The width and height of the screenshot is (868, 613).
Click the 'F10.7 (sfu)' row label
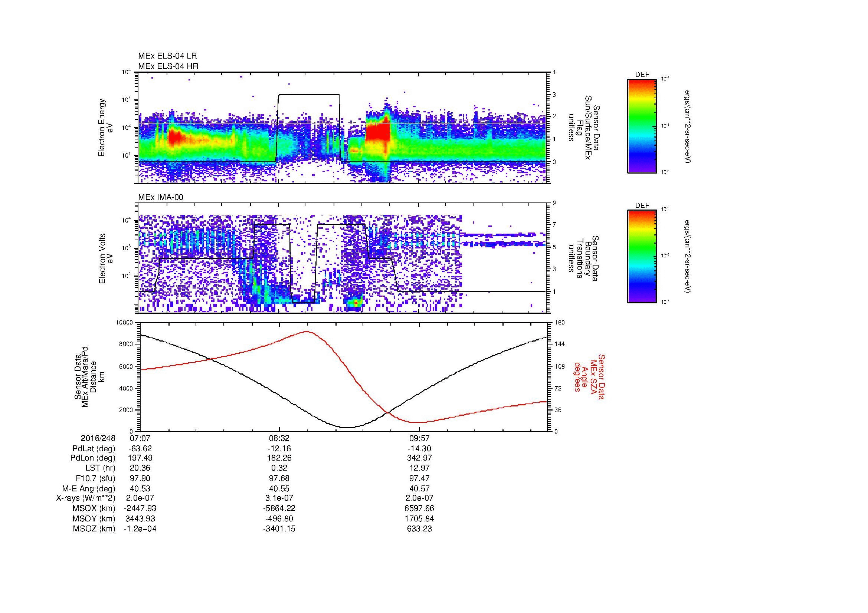coord(95,478)
